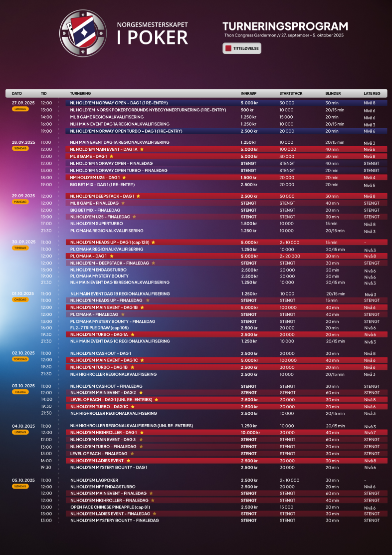392x555 pixels.
Task: Click the star next to NL Hold'em Ladies Event
Action: click(x=129, y=461)
